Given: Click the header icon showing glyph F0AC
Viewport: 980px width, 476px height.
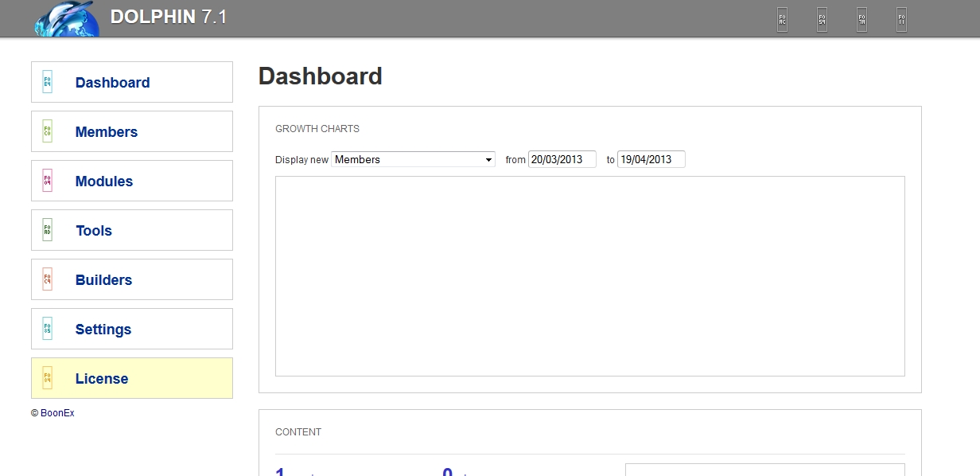Looking at the screenshot, I should [782, 20].
